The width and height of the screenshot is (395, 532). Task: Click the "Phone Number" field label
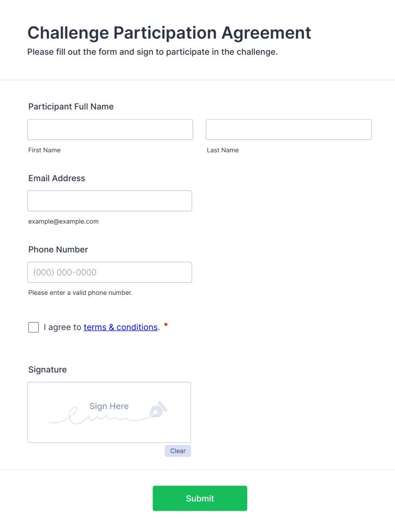(58, 249)
